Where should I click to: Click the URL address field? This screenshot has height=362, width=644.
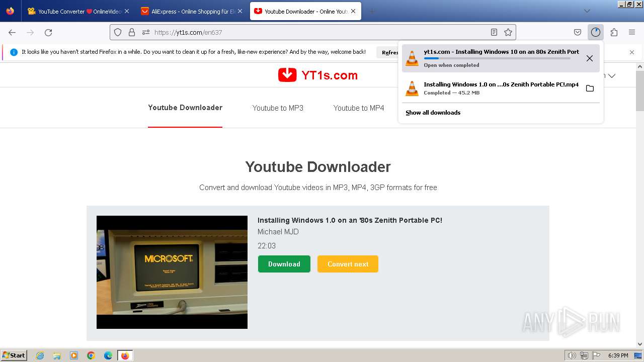pyautogui.click(x=312, y=32)
